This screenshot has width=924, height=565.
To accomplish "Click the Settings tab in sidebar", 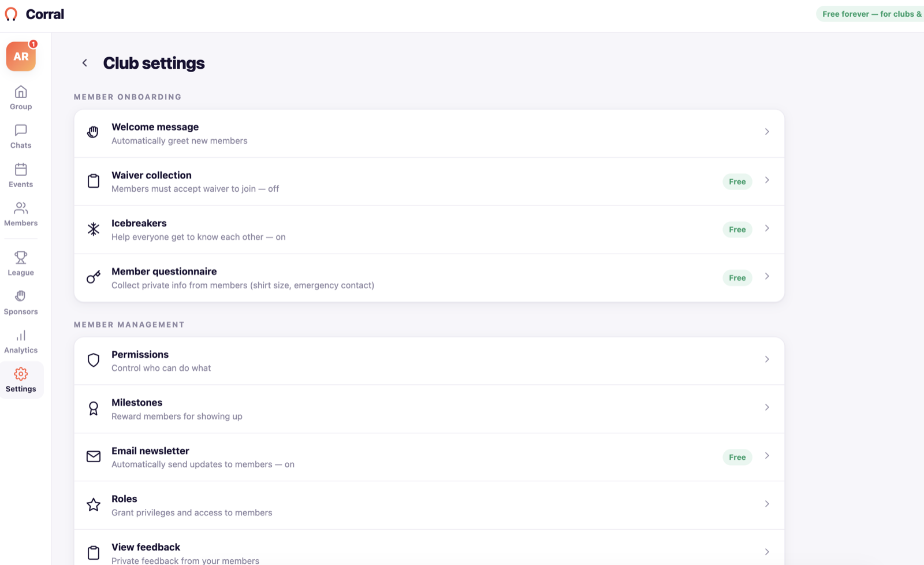I will (x=21, y=380).
